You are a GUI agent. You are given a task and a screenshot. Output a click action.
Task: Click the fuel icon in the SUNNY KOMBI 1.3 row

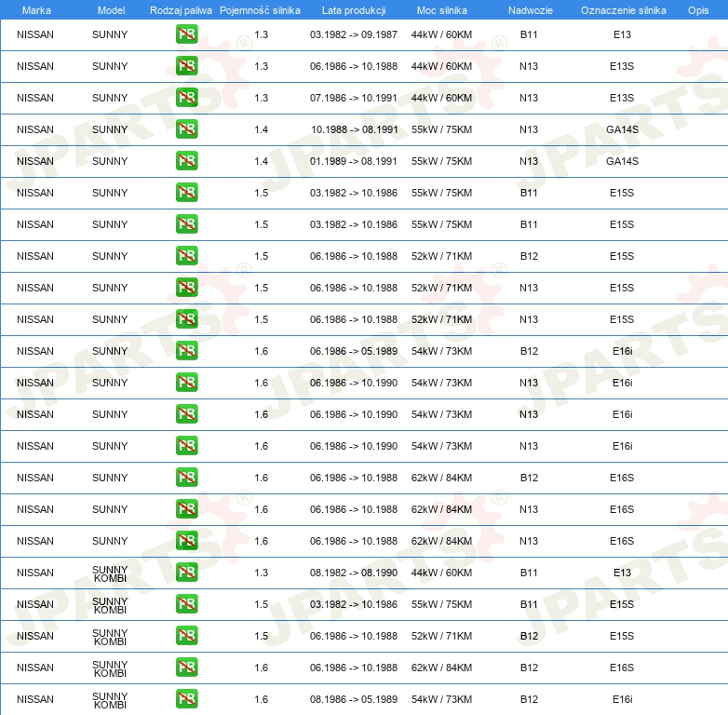coord(186,572)
